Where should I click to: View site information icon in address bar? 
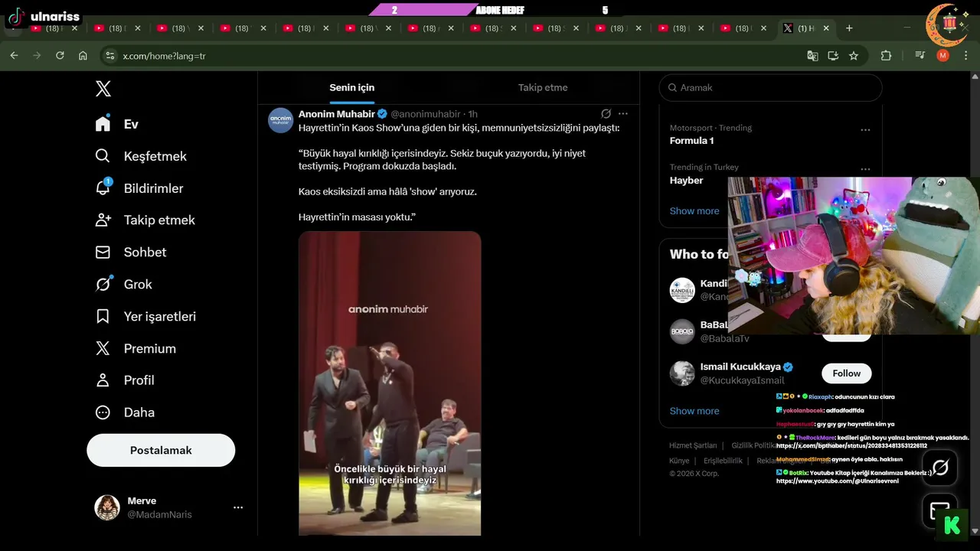(109, 55)
